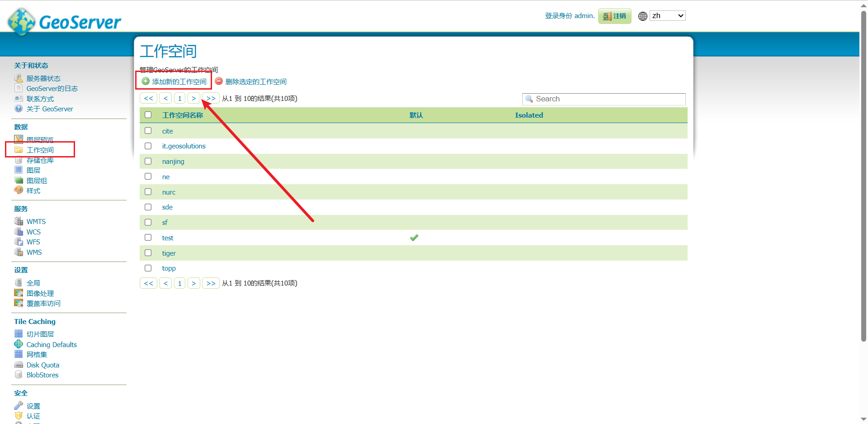Image resolution: width=868 pixels, height=424 pixels.
Task: Click the language globe icon
Action: (x=643, y=16)
